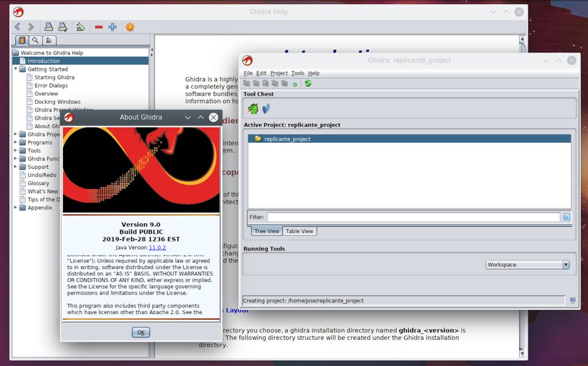Click the Help content scrollbar up arrow
The height and width of the screenshot is (366, 588).
pyautogui.click(x=522, y=38)
